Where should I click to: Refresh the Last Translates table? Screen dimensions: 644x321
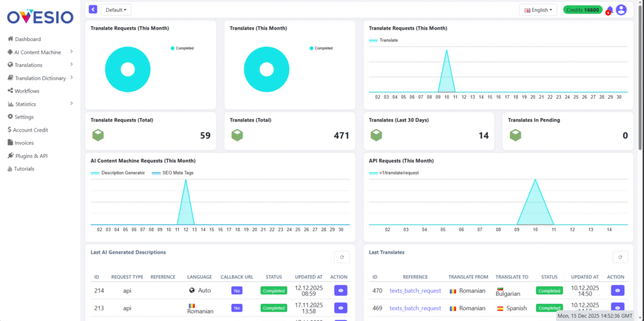620,257
